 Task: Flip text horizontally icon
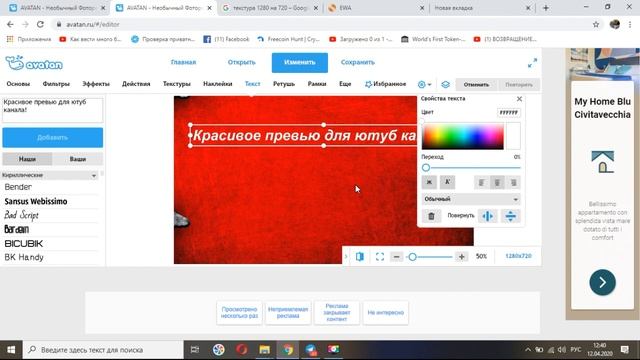click(488, 216)
